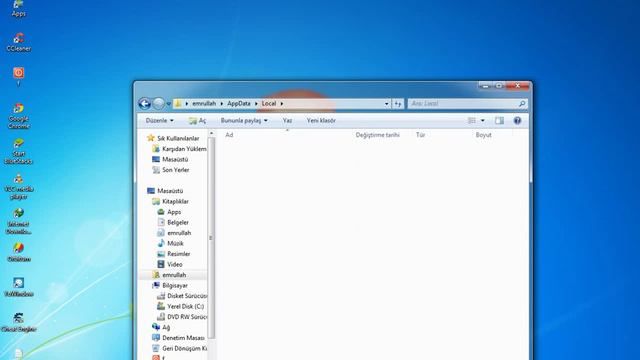Click the navigation pane scrollbar thumb
This screenshot has width=640, height=360.
(x=211, y=238)
